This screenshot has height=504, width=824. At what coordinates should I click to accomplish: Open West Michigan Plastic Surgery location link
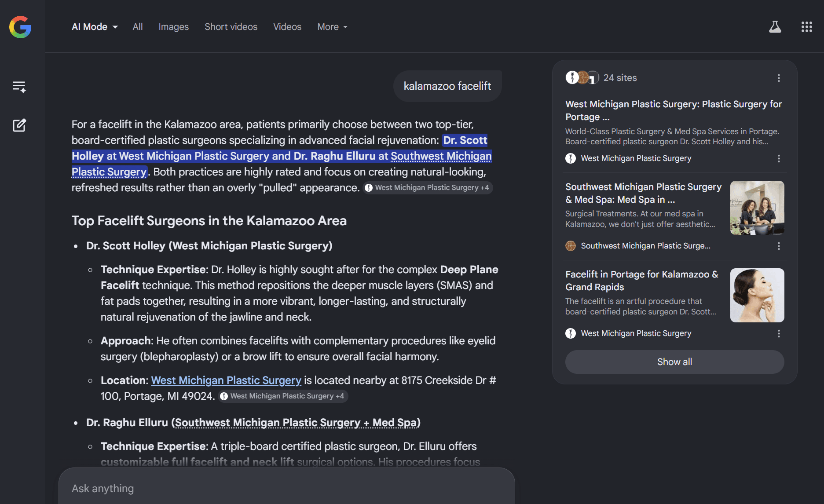click(x=226, y=380)
